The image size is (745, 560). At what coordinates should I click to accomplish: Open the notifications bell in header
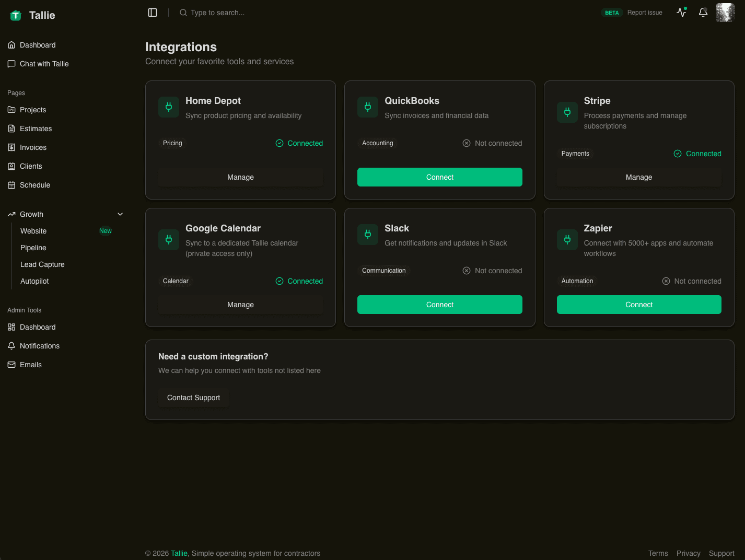[703, 13]
